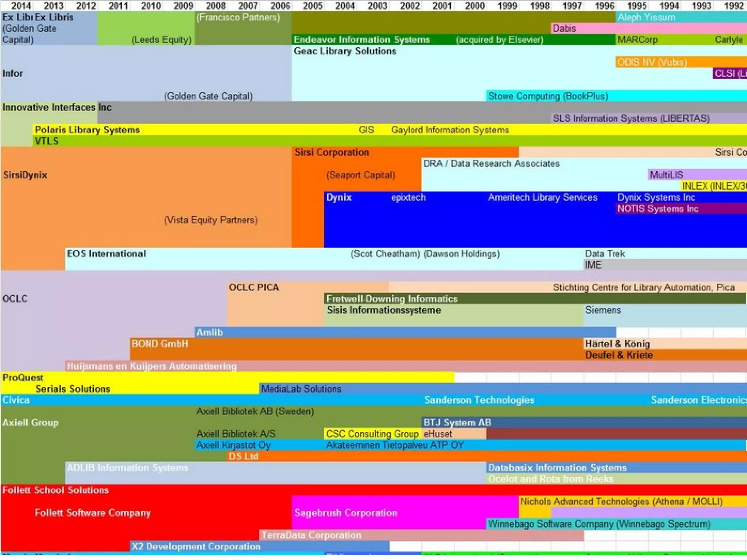This screenshot has height=560, width=747.
Task: Select Ameritech Library Services text
Action: click(542, 198)
